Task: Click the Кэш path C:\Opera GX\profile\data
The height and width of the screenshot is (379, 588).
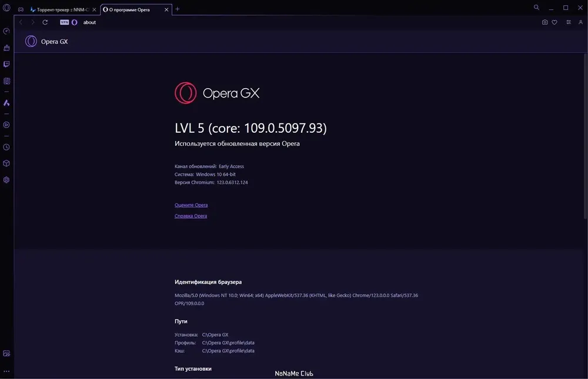Action: coord(228,351)
